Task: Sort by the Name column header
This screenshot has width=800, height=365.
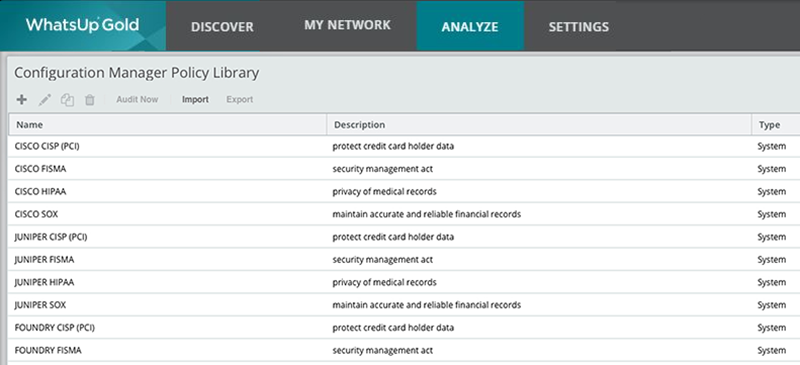Action: pyautogui.click(x=167, y=125)
